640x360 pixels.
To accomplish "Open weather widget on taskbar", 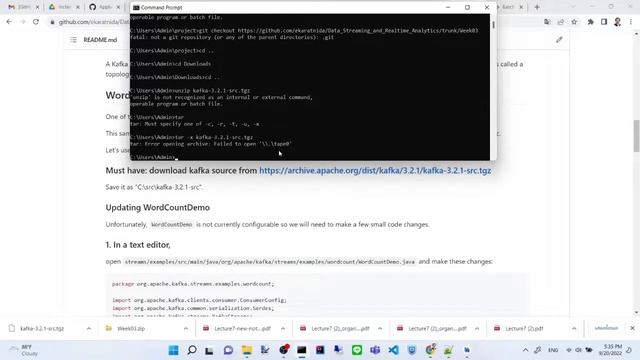I will tap(24, 350).
